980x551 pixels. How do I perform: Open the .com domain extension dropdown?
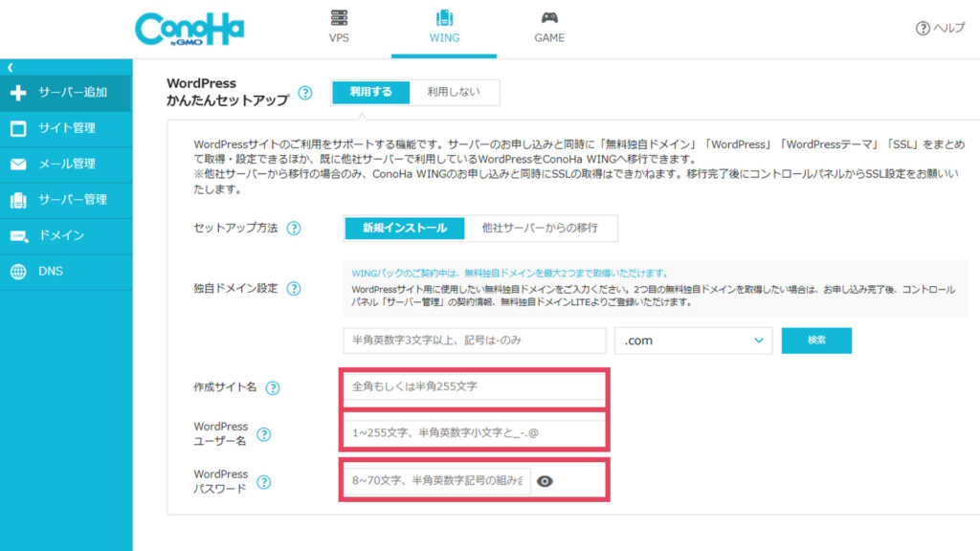pos(693,341)
